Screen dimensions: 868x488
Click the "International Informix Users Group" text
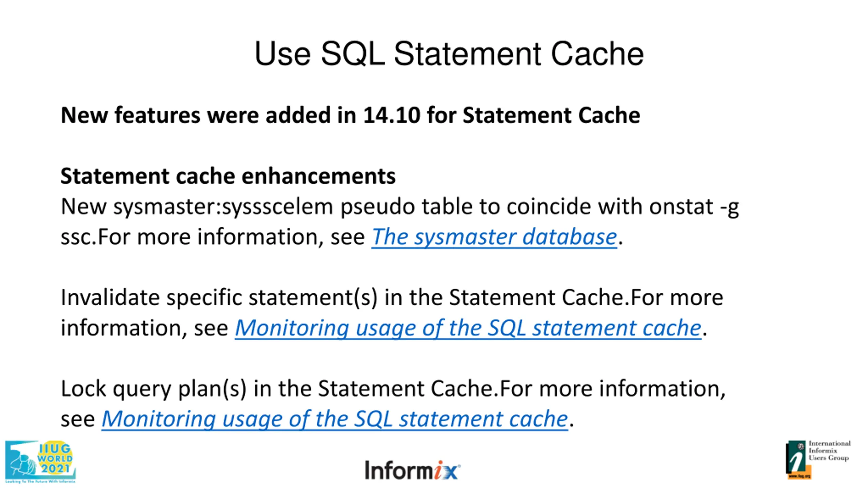pyautogui.click(x=829, y=451)
